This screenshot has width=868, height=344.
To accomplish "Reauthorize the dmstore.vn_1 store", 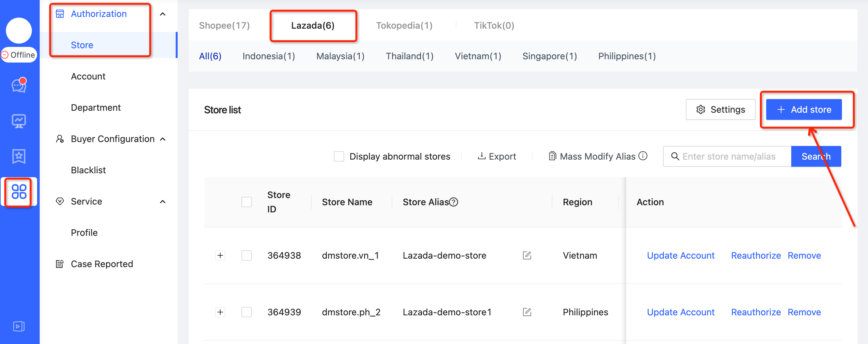I will coord(756,255).
